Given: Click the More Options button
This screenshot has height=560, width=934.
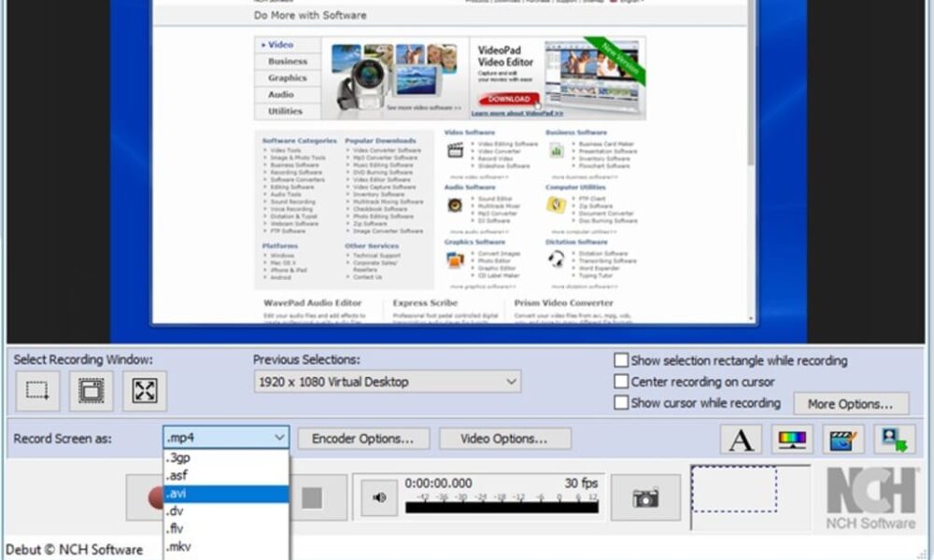Looking at the screenshot, I should tap(850, 403).
